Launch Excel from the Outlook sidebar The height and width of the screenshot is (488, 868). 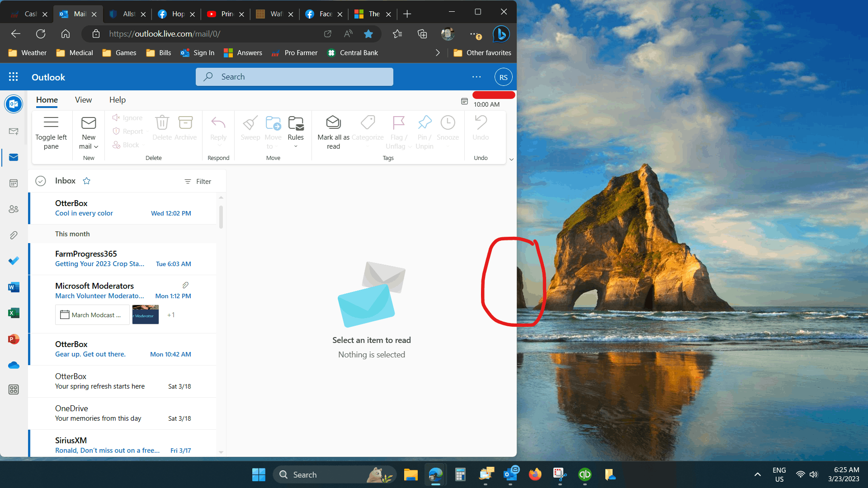pos(14,313)
